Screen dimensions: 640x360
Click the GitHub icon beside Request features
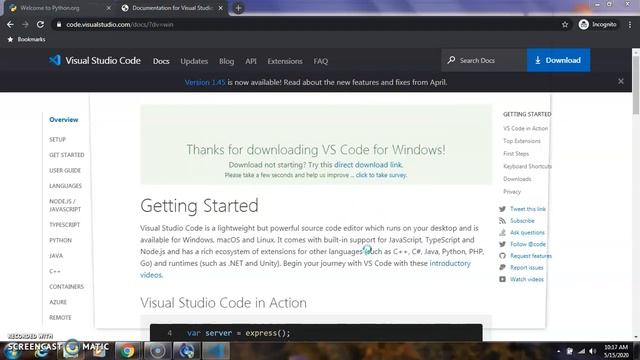coord(502,256)
